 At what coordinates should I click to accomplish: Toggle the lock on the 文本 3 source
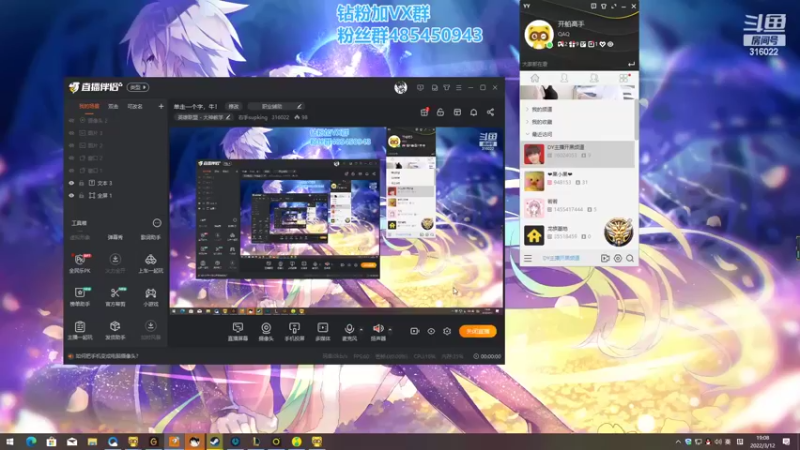pyautogui.click(x=81, y=183)
